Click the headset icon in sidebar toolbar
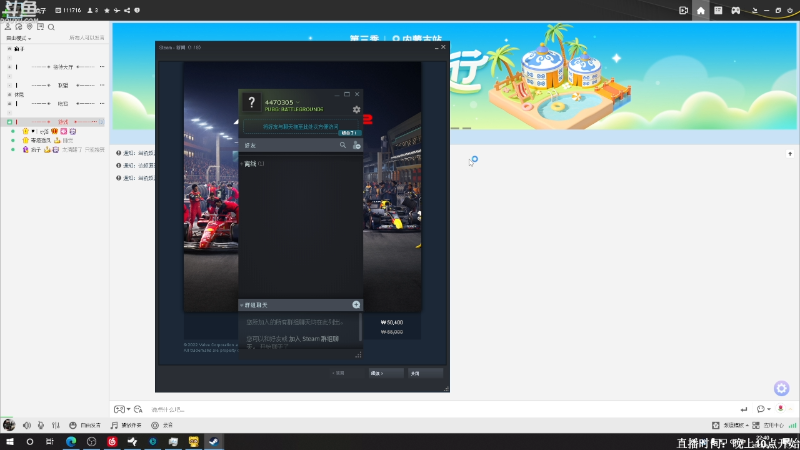 click(x=19, y=27)
